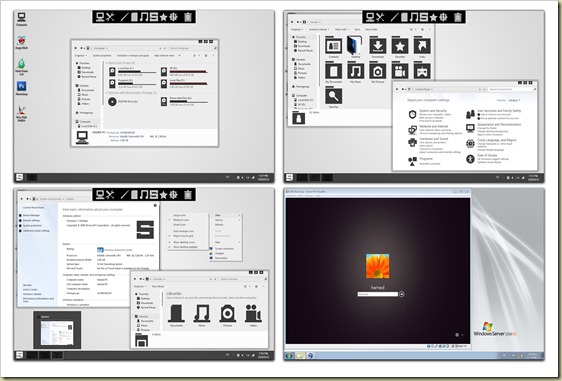This screenshot has width=562, height=381.
Task: Open the My Music folder icon
Action: tap(356, 72)
